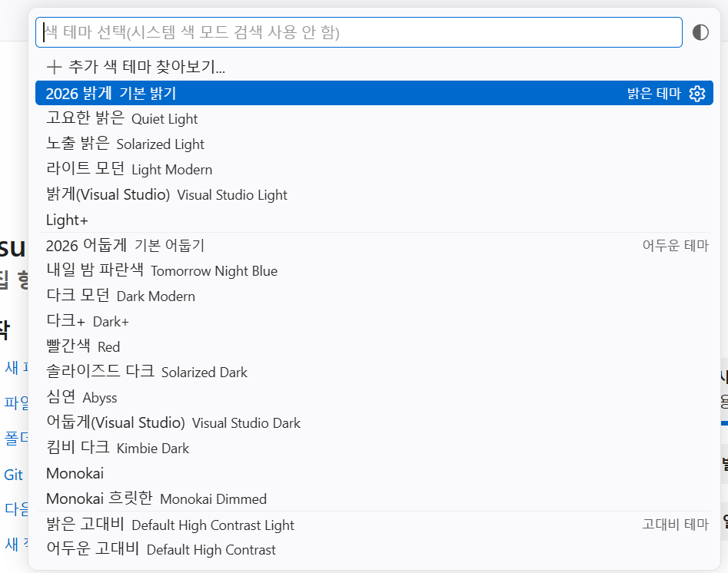
Task: Click the gear icon on the selected theme row
Action: coord(697,93)
